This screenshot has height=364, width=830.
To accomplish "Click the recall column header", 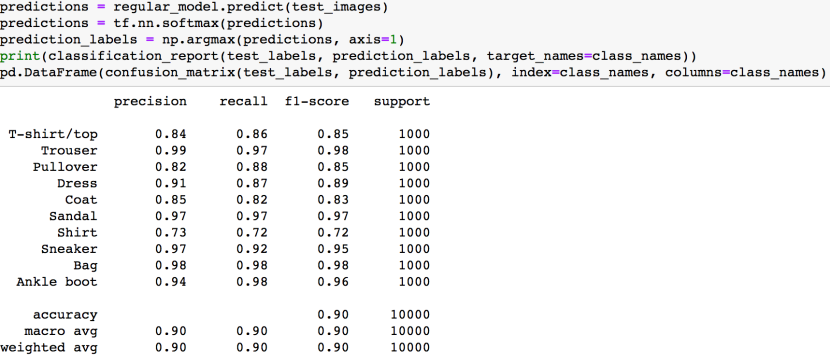I will pos(243,102).
